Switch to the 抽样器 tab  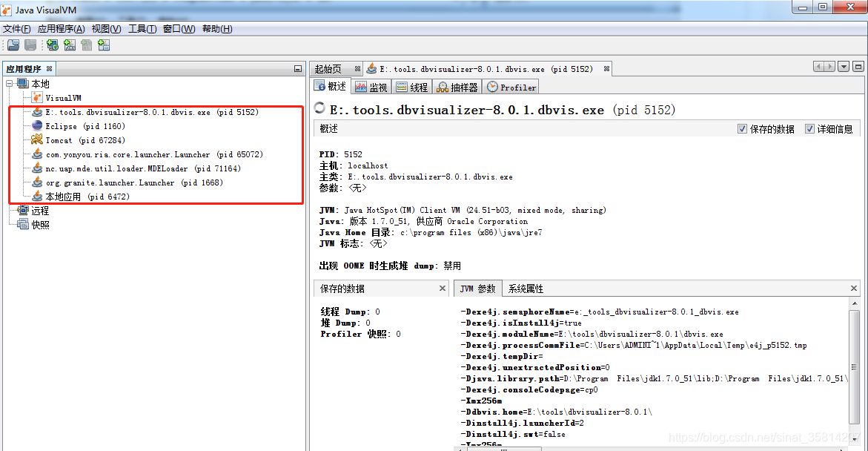(x=457, y=87)
